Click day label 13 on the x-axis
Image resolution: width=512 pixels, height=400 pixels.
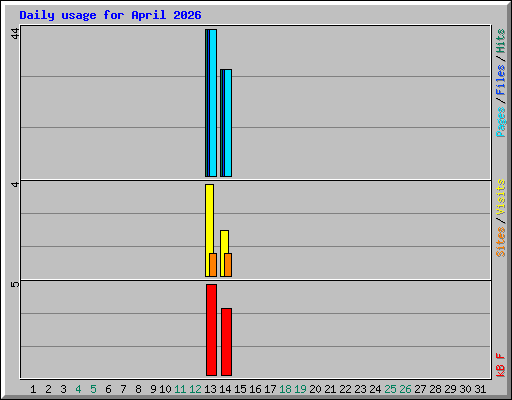coord(210,389)
